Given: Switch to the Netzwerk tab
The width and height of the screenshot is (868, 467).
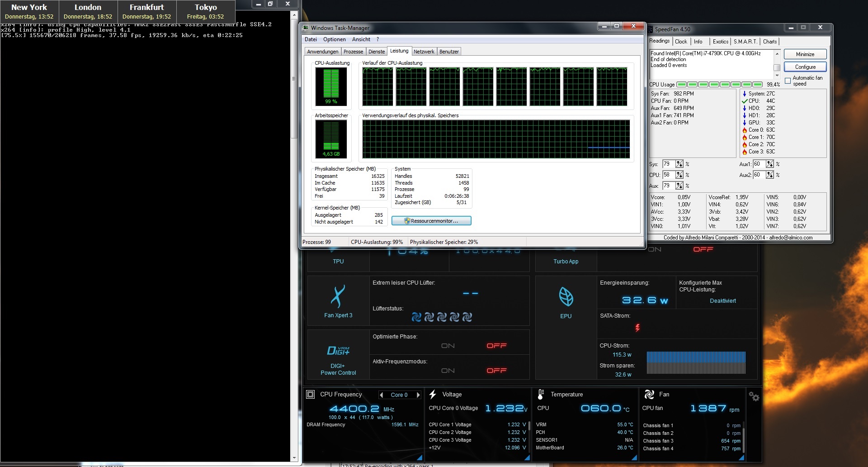Looking at the screenshot, I should (424, 52).
